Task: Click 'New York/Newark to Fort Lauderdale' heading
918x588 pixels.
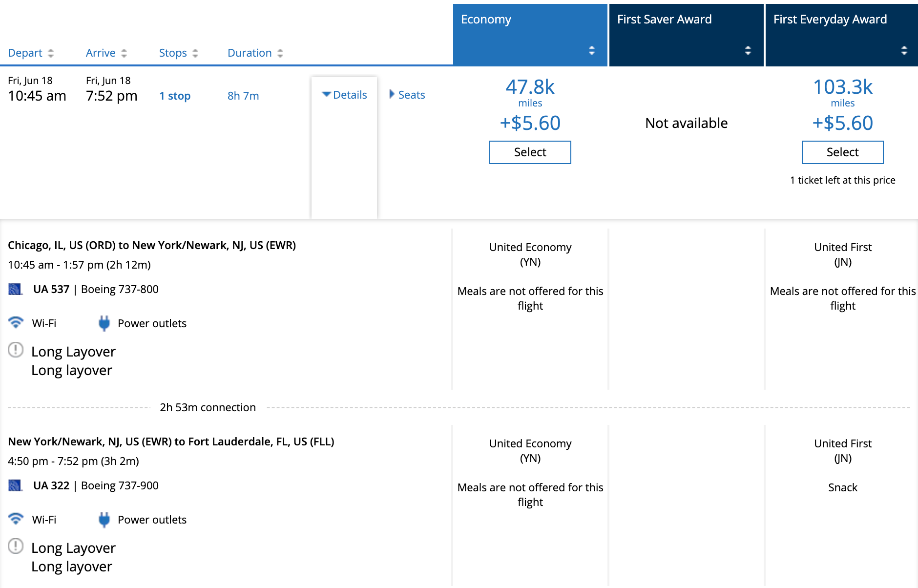Action: tap(171, 441)
